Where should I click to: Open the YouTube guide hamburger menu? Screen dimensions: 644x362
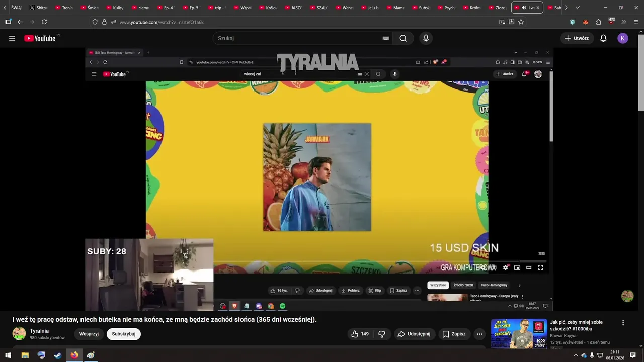(x=12, y=38)
